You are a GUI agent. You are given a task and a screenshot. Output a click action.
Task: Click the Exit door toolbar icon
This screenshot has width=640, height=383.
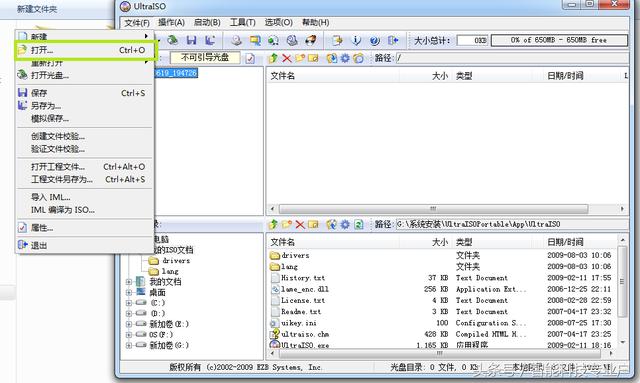coord(393,40)
